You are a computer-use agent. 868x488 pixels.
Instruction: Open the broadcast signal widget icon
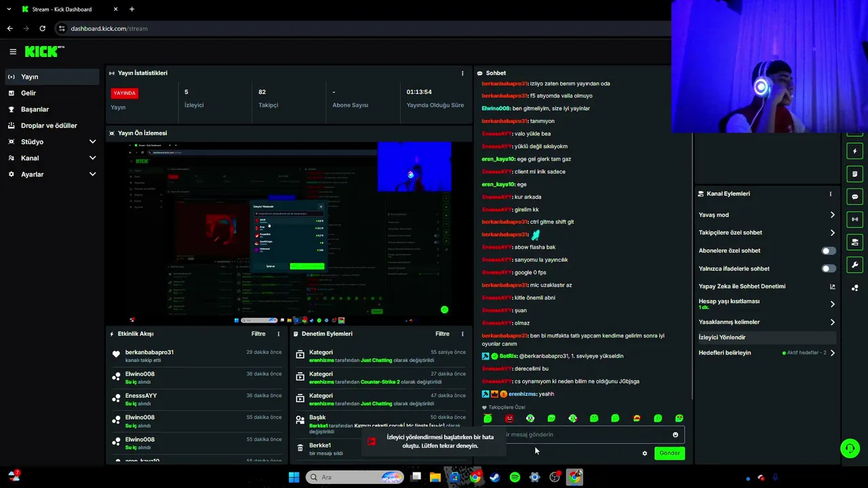click(x=854, y=219)
